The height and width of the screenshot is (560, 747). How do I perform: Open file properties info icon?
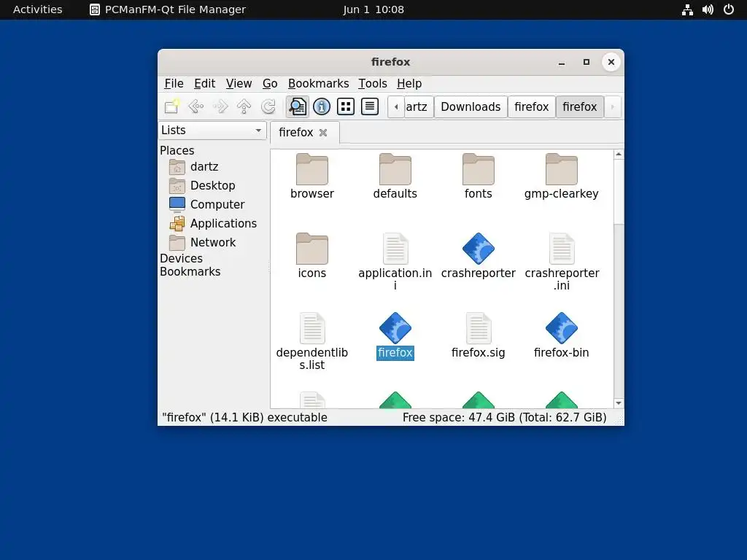coord(322,106)
